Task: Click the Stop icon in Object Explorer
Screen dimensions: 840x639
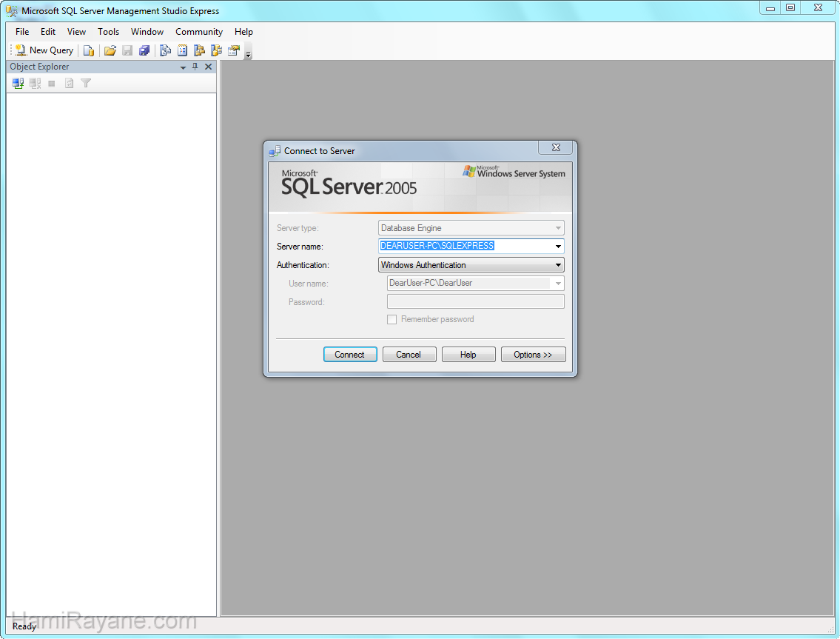Action: 51,83
